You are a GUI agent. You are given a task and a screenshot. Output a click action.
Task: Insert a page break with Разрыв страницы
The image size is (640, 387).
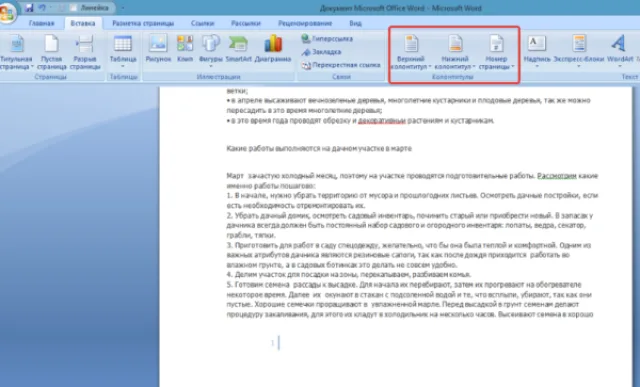point(85,52)
